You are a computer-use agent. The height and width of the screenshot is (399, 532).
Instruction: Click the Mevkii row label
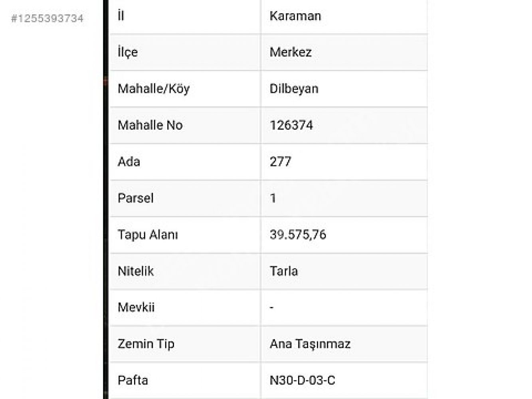tap(136, 307)
